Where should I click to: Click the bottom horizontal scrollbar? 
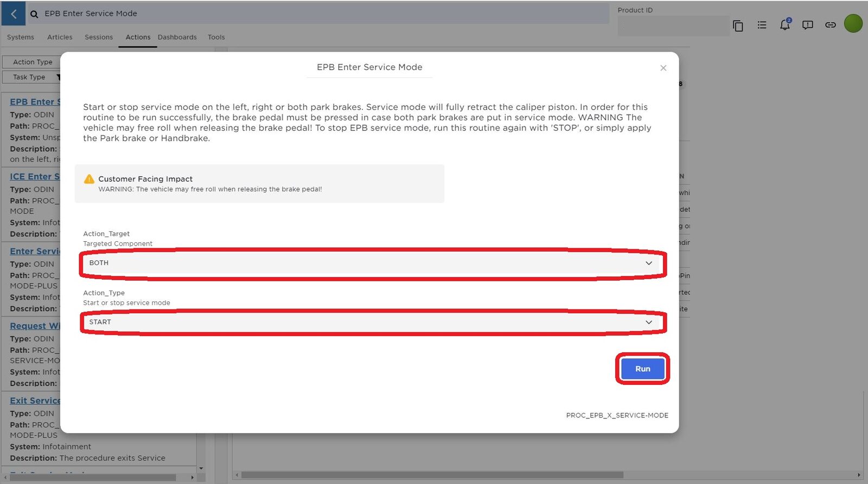click(x=432, y=475)
